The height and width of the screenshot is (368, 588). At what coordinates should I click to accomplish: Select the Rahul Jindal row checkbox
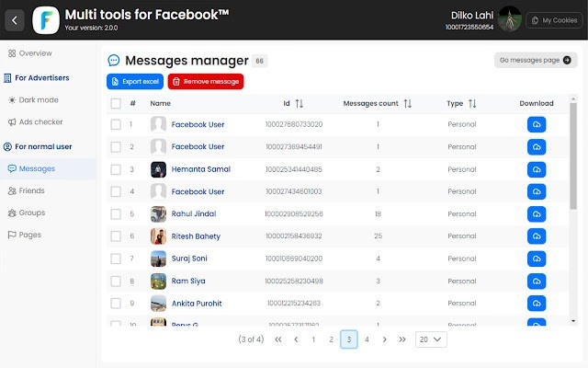click(x=116, y=214)
